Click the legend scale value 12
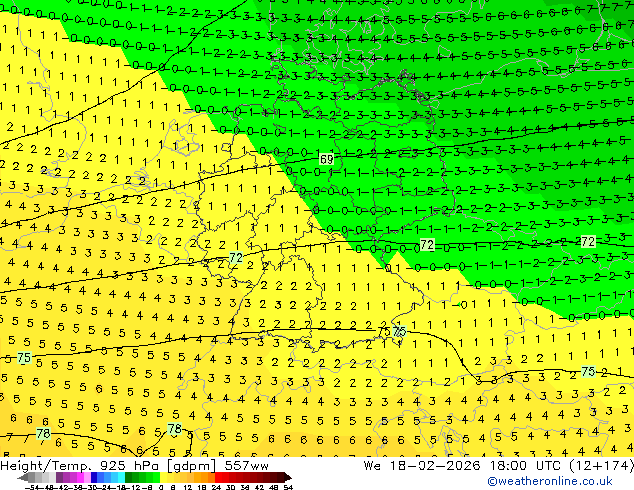634x490 pixels. click(x=187, y=487)
